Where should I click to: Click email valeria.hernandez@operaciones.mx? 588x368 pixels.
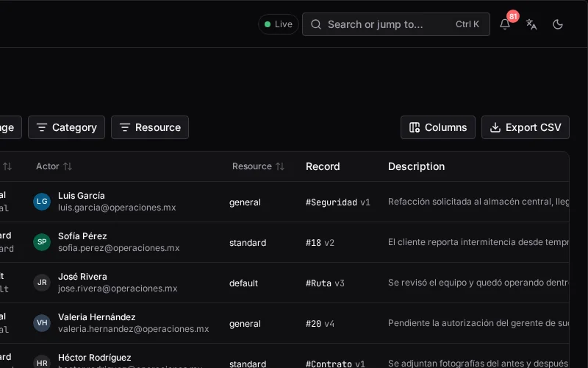coord(134,329)
